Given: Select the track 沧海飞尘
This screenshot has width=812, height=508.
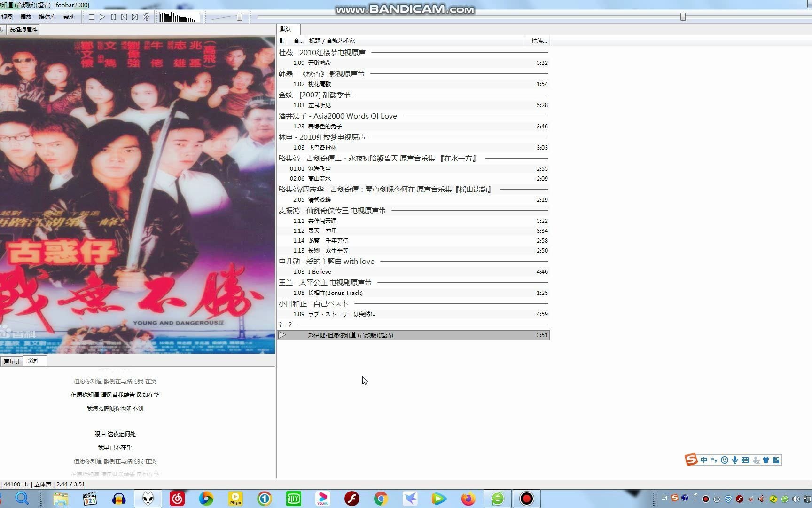Looking at the screenshot, I should [x=413, y=168].
